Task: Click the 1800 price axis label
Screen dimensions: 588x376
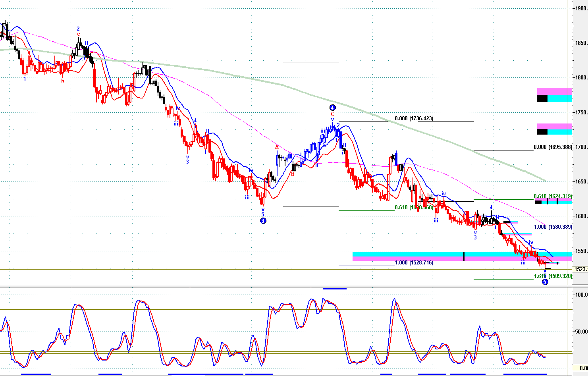Action: tap(582, 77)
